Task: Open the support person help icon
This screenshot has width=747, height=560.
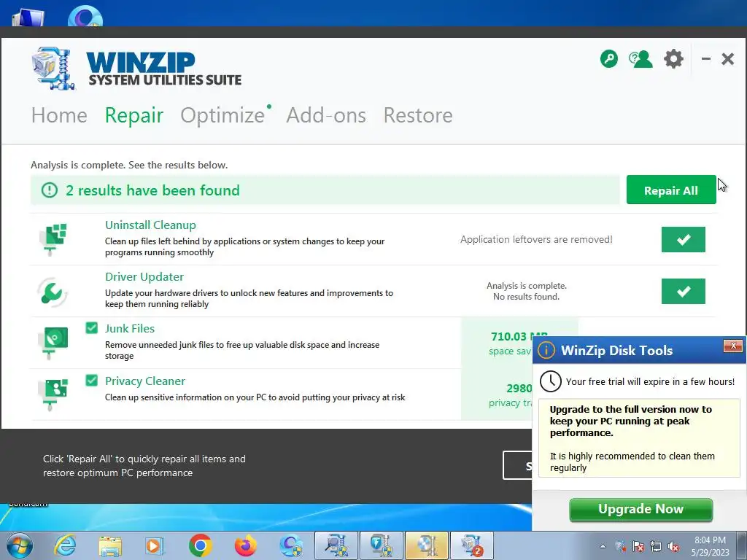Action: pos(640,59)
